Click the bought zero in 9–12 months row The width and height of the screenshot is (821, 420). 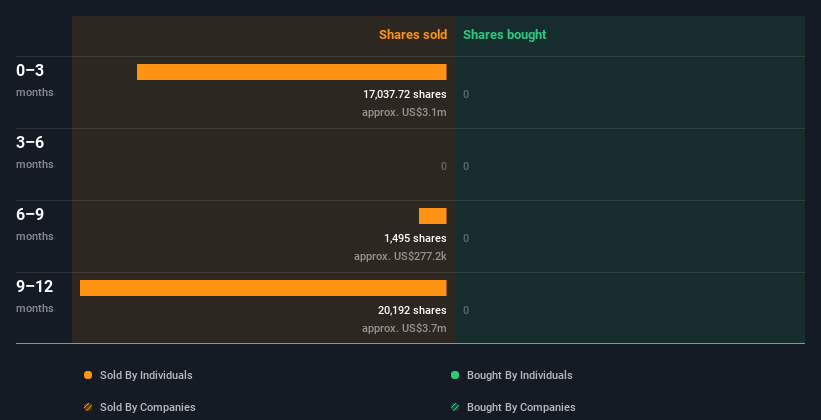(x=466, y=310)
